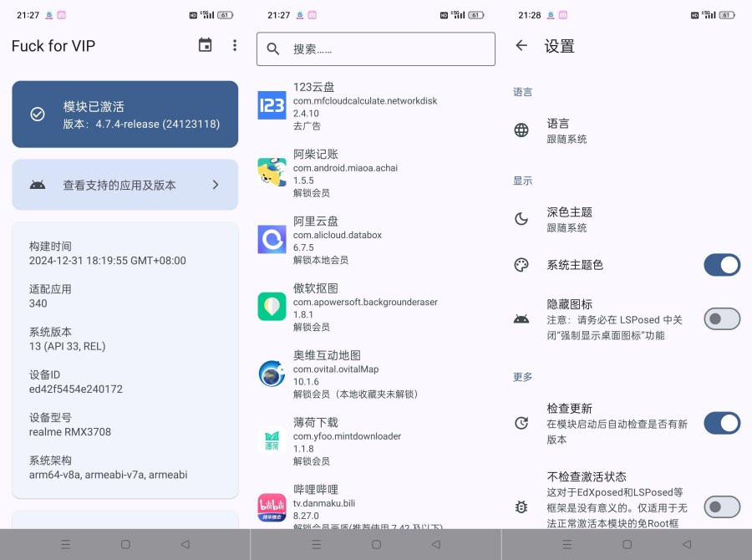Tap the Fuck for VIP title

point(53,46)
